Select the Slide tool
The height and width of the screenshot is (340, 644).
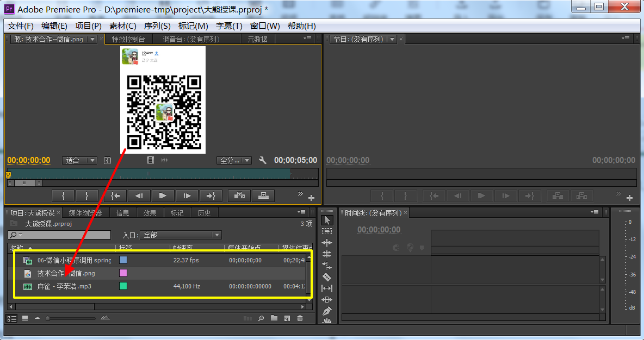327,300
